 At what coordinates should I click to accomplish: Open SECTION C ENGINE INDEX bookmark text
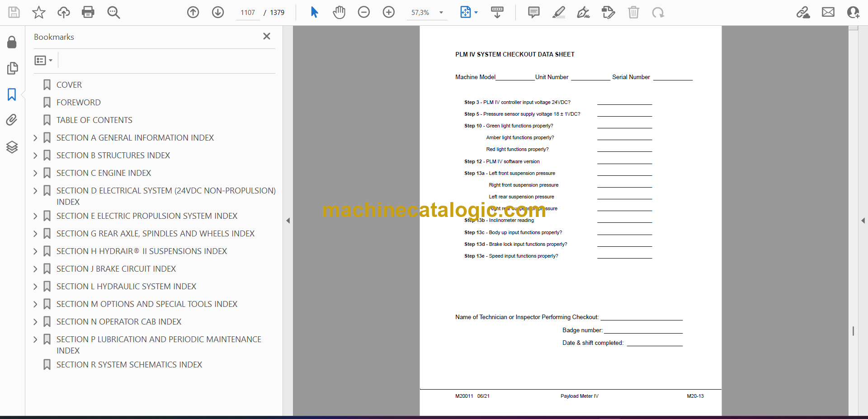pos(104,173)
